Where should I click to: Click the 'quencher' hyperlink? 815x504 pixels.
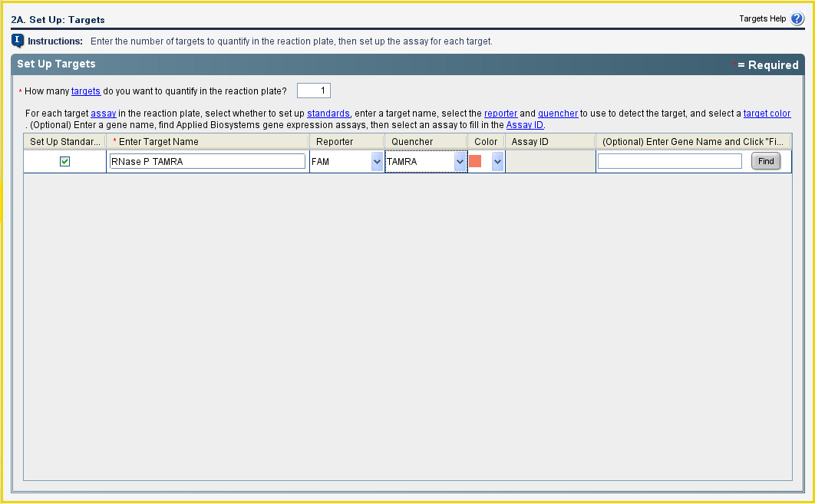pyautogui.click(x=558, y=114)
